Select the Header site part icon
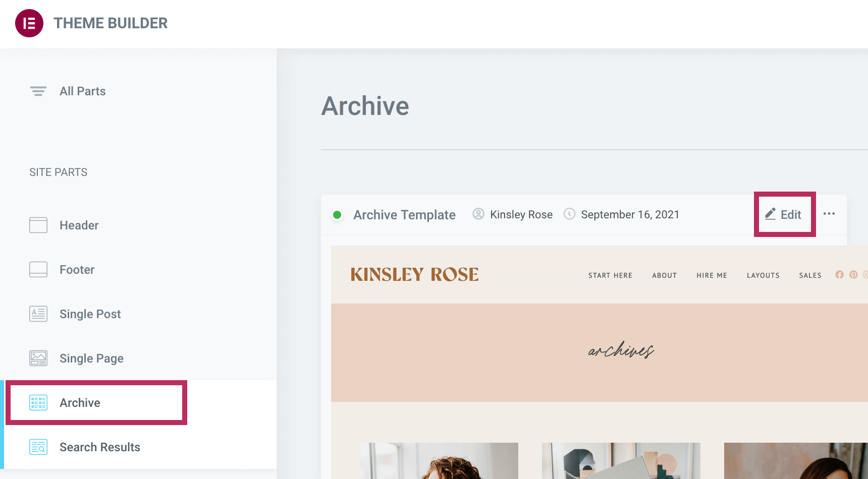Image resolution: width=868 pixels, height=479 pixels. pyautogui.click(x=38, y=225)
